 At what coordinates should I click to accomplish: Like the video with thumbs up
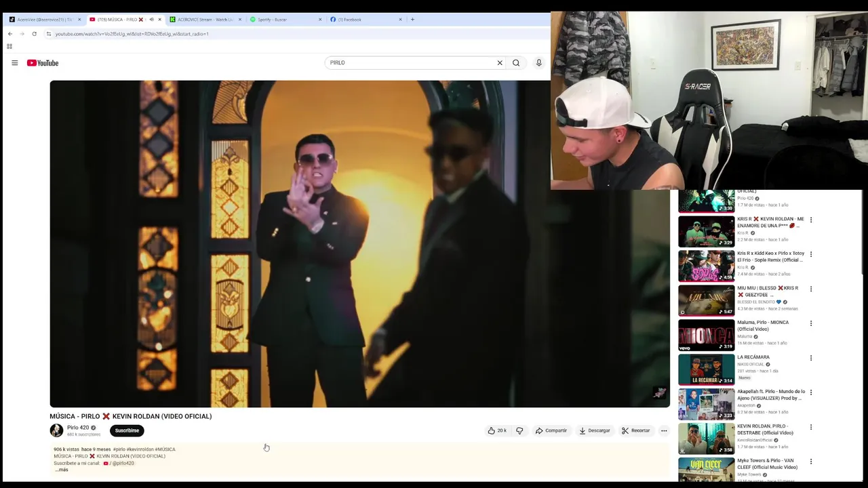click(497, 430)
